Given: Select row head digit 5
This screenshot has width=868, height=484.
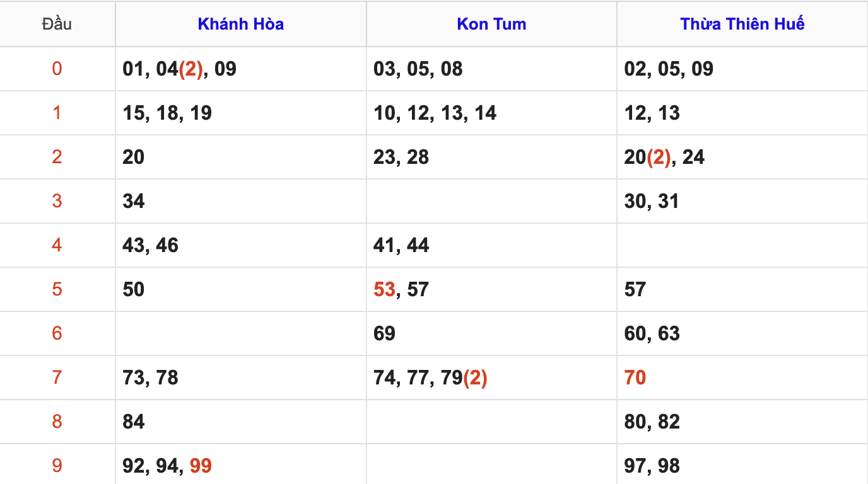Looking at the screenshot, I should pyautogui.click(x=57, y=289).
